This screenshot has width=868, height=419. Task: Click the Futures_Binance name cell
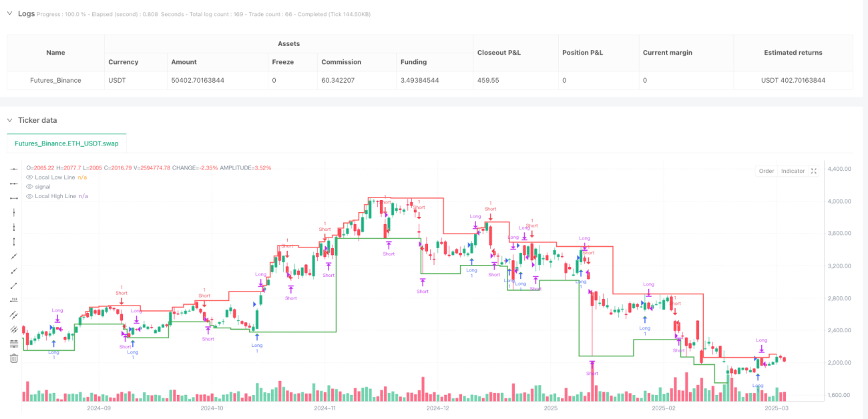[x=56, y=80]
